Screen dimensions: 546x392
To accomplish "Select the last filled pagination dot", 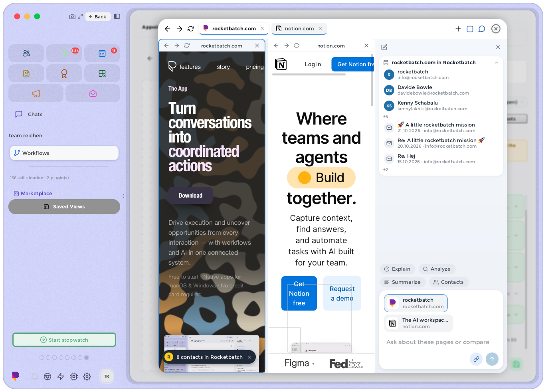I will click(x=87, y=358).
